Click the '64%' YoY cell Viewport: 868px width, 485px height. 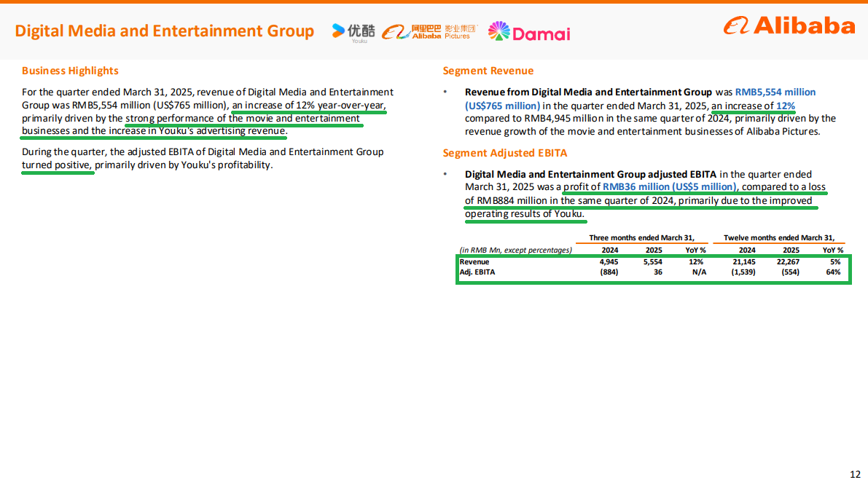833,272
